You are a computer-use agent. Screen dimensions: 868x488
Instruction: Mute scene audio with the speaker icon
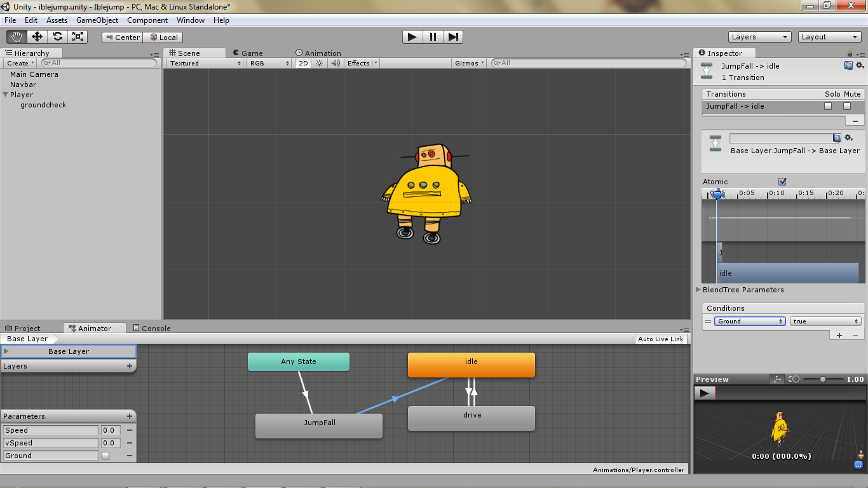coord(335,63)
